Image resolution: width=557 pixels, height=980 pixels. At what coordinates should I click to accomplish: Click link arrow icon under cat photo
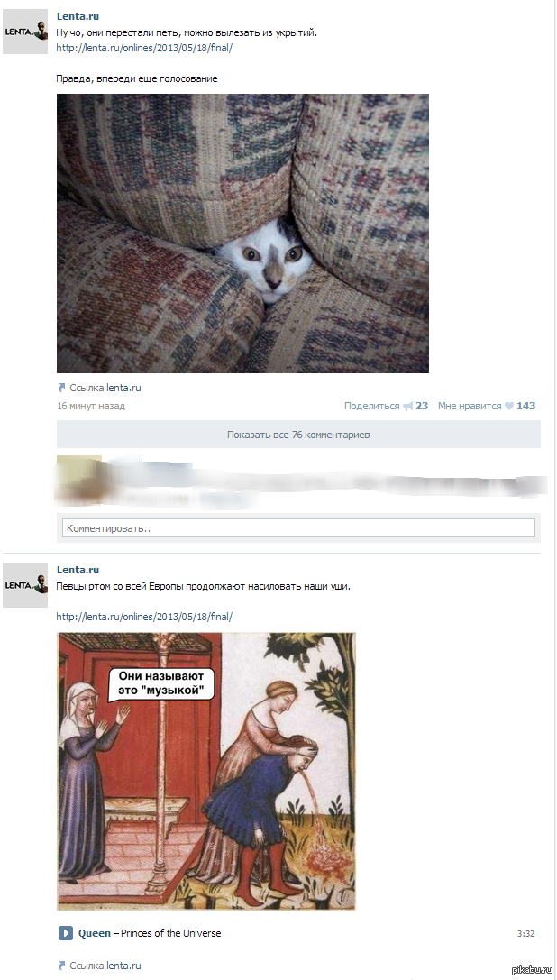(x=61, y=388)
